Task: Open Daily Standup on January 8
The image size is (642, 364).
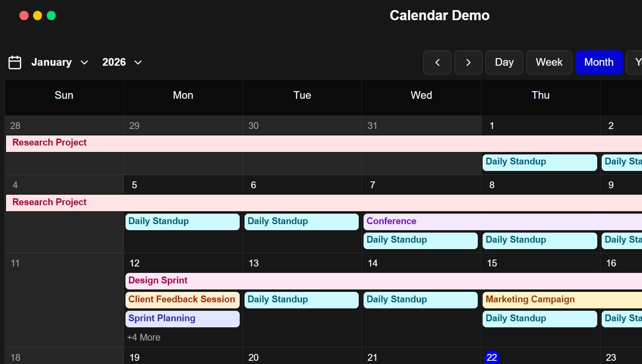Action: click(540, 241)
